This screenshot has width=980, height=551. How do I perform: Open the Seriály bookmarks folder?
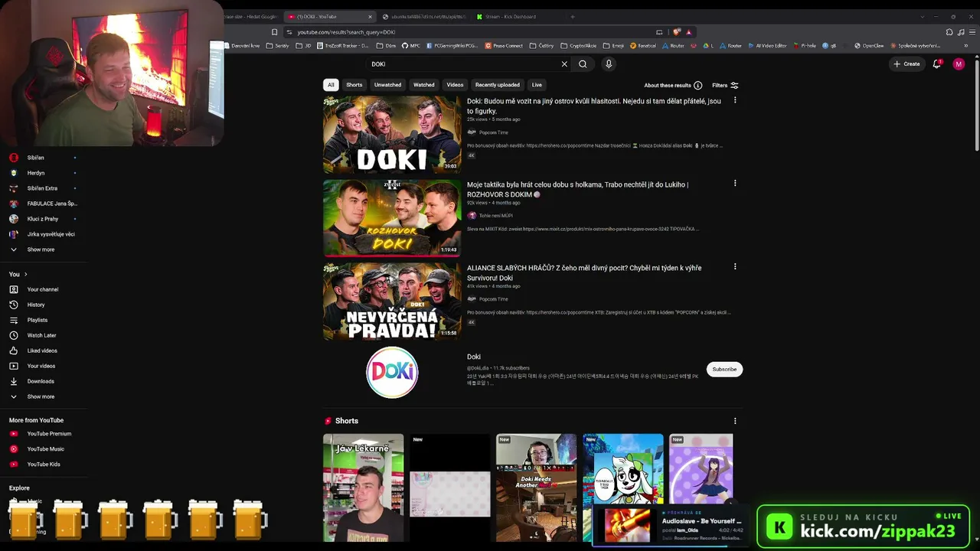point(277,46)
